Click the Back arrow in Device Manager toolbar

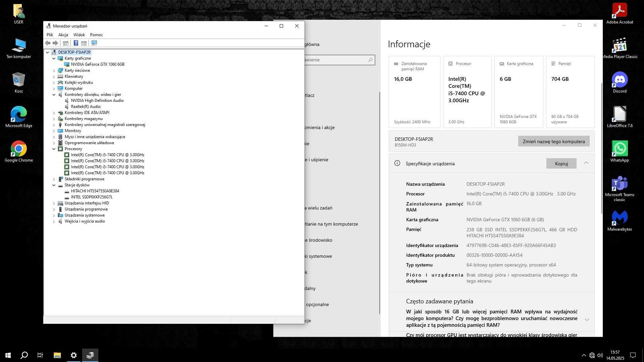coord(48,43)
